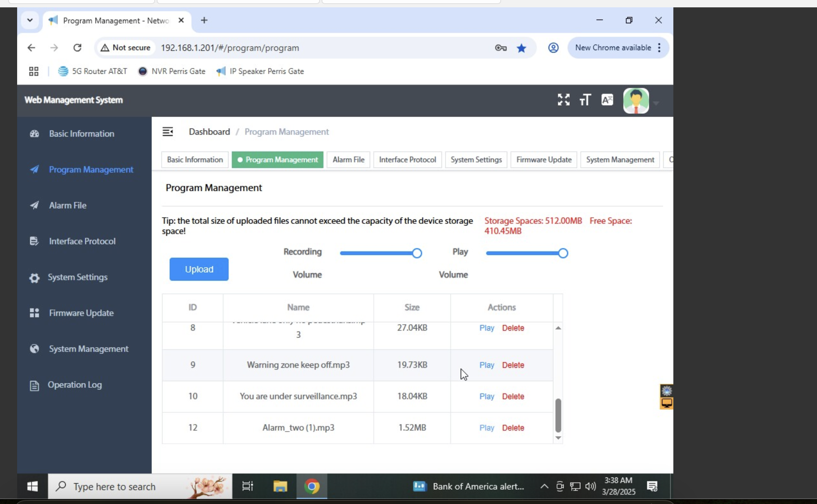Screen dimensions: 817x504
Task: Close the Program Management browser tab
Action: (181, 20)
